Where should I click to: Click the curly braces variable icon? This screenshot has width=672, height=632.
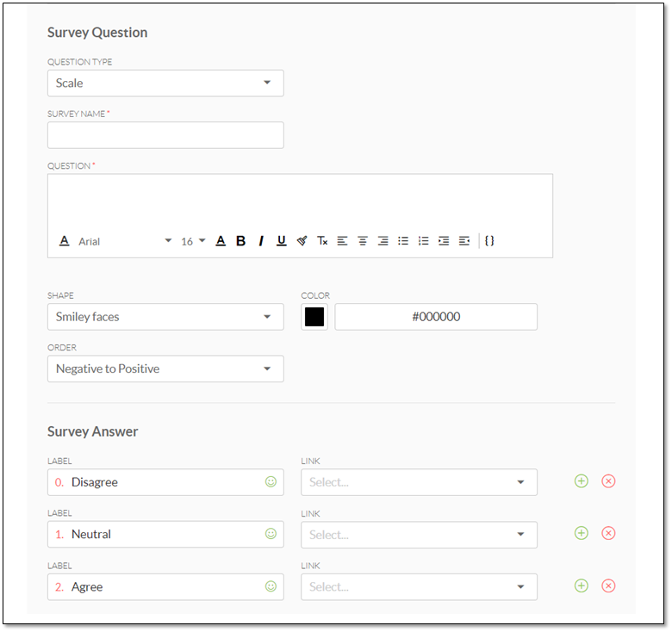pos(489,241)
